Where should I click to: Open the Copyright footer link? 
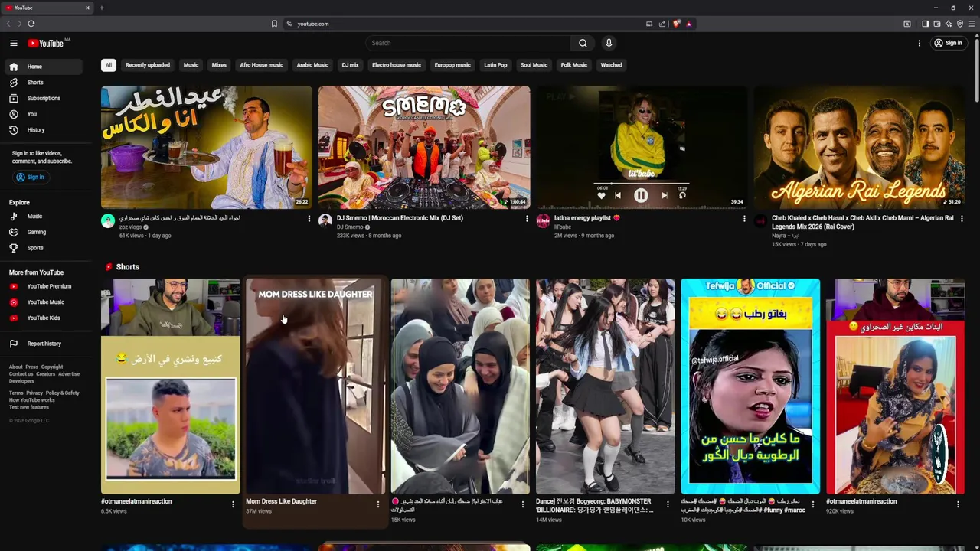point(52,367)
